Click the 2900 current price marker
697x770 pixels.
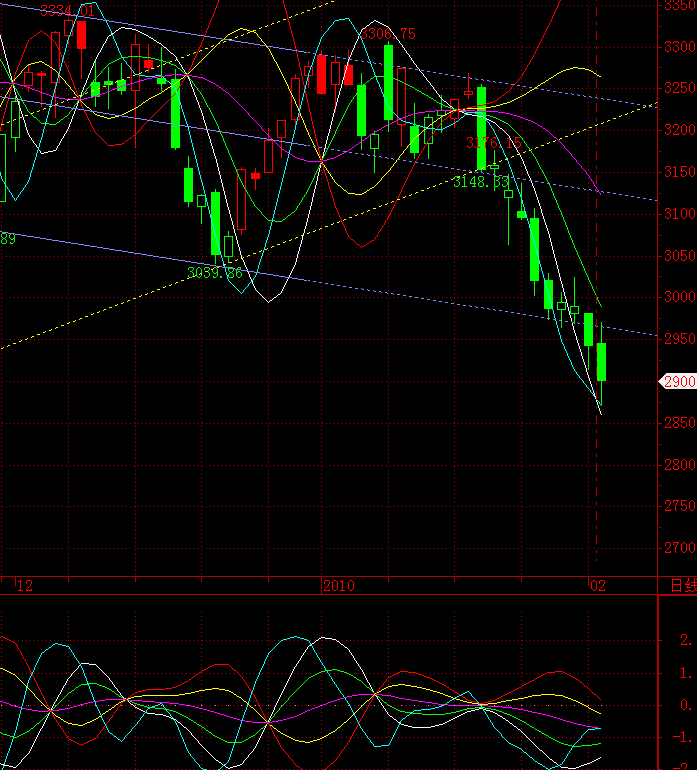(x=677, y=381)
